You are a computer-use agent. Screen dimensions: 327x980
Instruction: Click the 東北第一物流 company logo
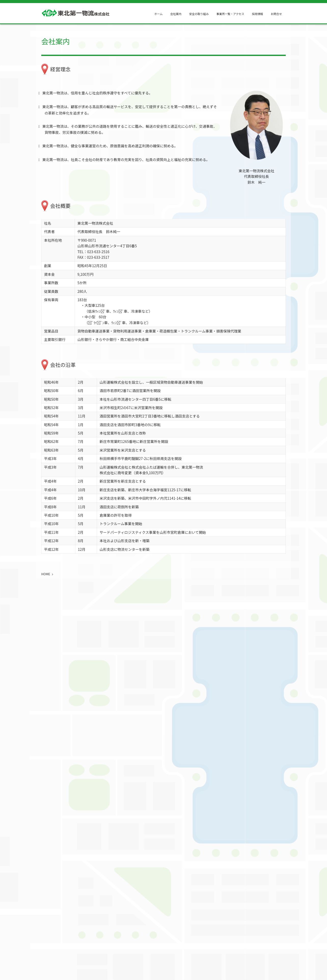pyautogui.click(x=75, y=13)
